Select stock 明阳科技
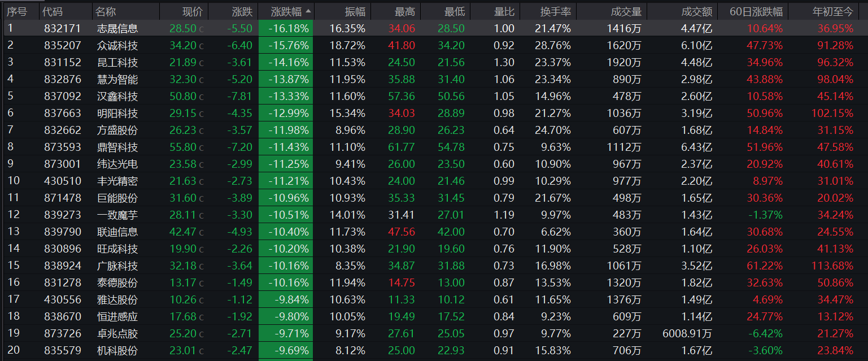The image size is (868, 361). pos(117,113)
